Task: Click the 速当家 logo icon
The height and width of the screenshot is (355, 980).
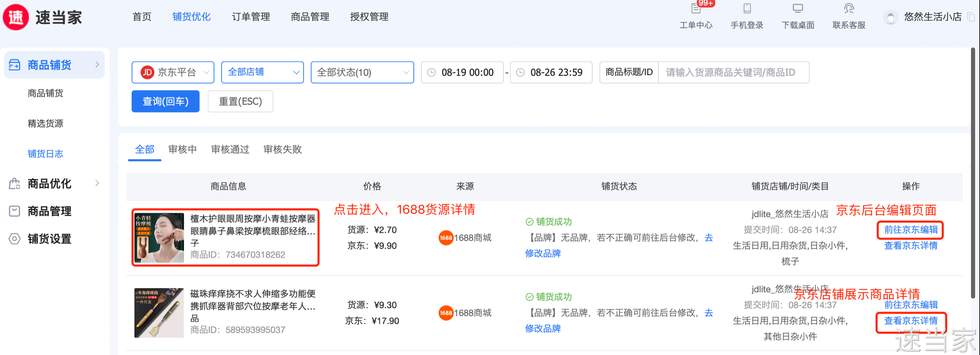Action: coord(15,17)
